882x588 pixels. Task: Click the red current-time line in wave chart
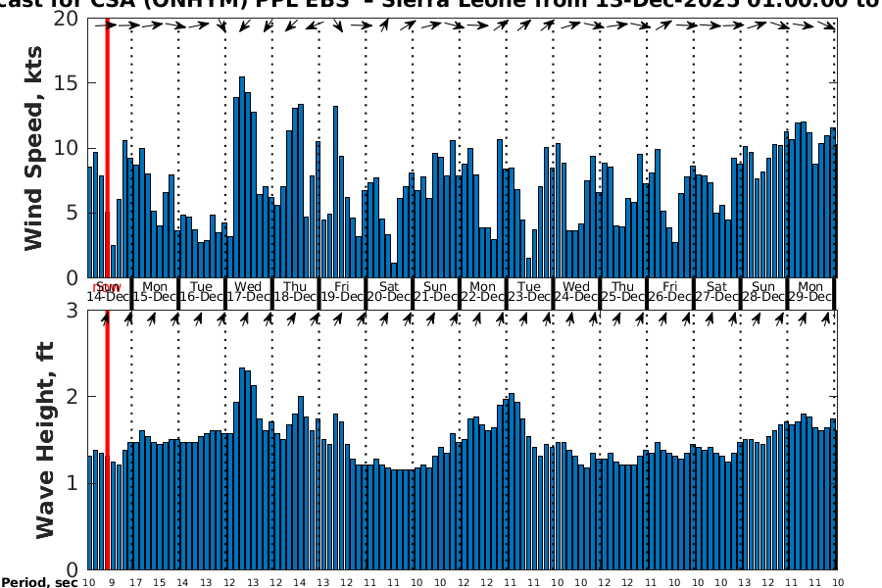click(107, 441)
